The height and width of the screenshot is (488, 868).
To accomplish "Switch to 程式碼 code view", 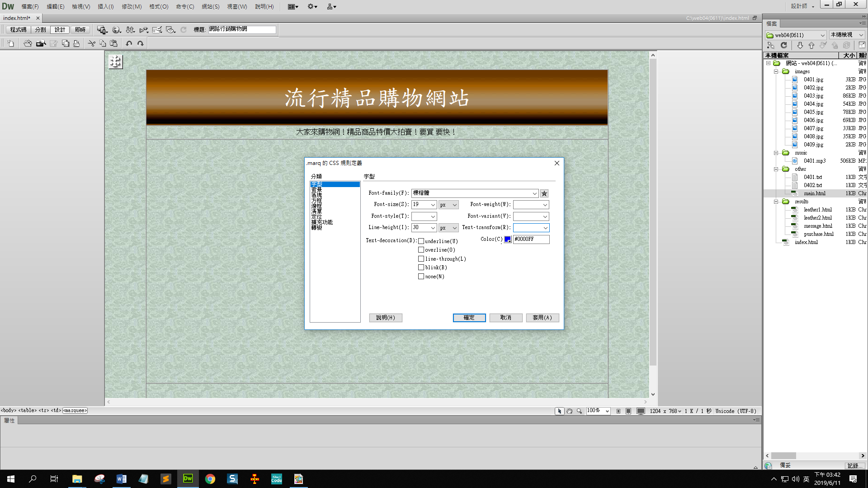I will pos(18,30).
